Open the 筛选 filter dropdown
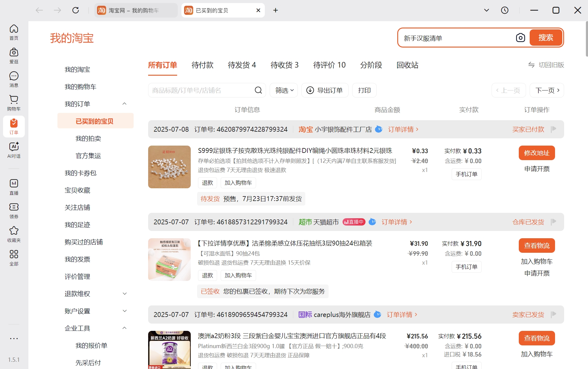 [x=283, y=90]
